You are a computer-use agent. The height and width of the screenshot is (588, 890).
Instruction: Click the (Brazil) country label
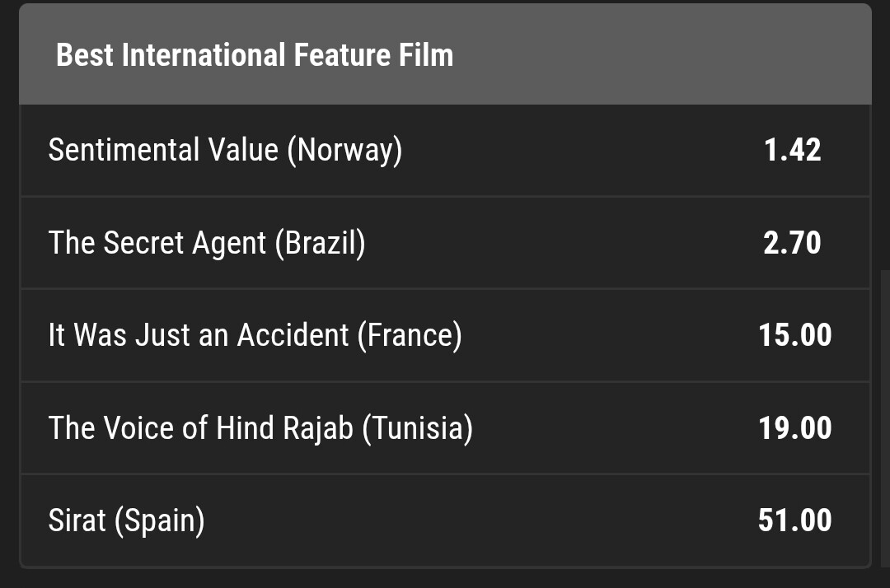(x=320, y=243)
